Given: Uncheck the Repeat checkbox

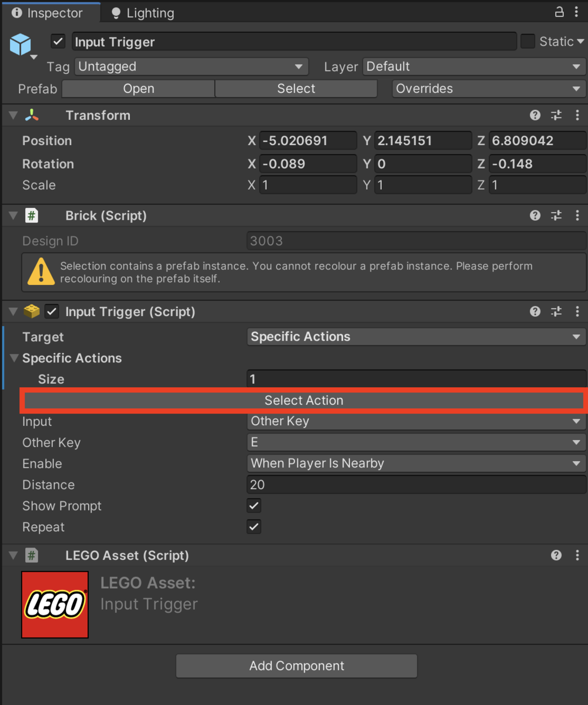Looking at the screenshot, I should (254, 526).
